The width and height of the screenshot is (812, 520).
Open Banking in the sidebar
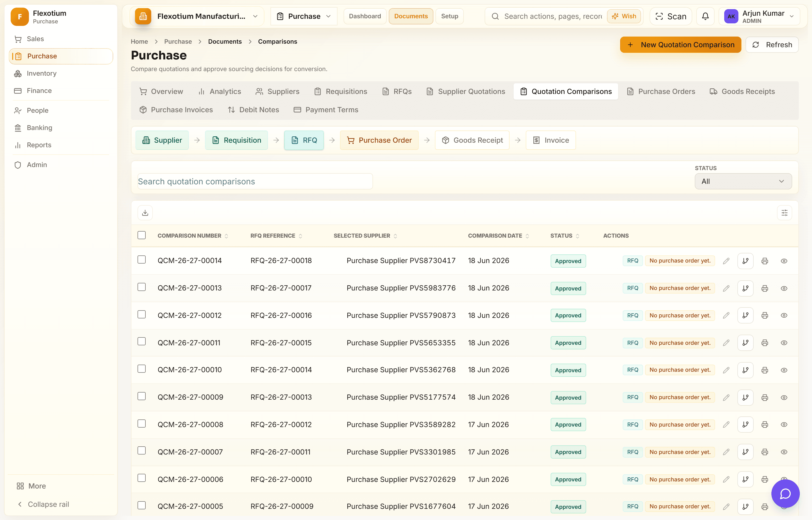pos(61,128)
